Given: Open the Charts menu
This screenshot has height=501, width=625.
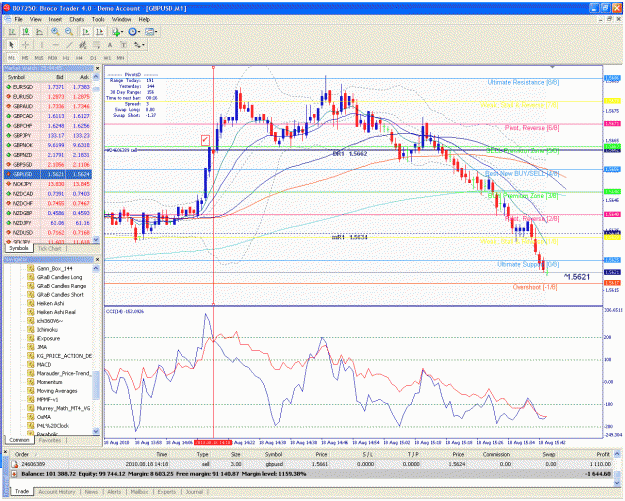Looking at the screenshot, I should pos(77,19).
